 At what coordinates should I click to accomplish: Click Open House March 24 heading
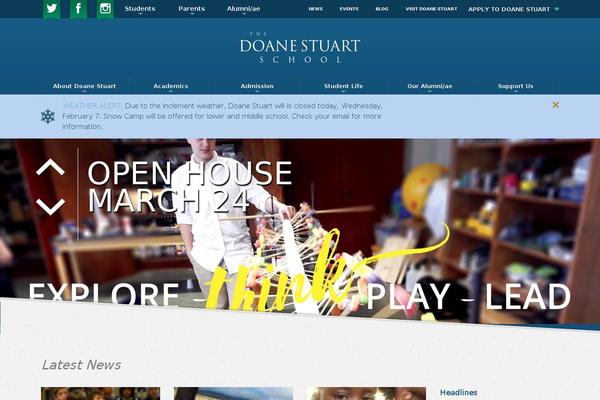pyautogui.click(x=189, y=186)
